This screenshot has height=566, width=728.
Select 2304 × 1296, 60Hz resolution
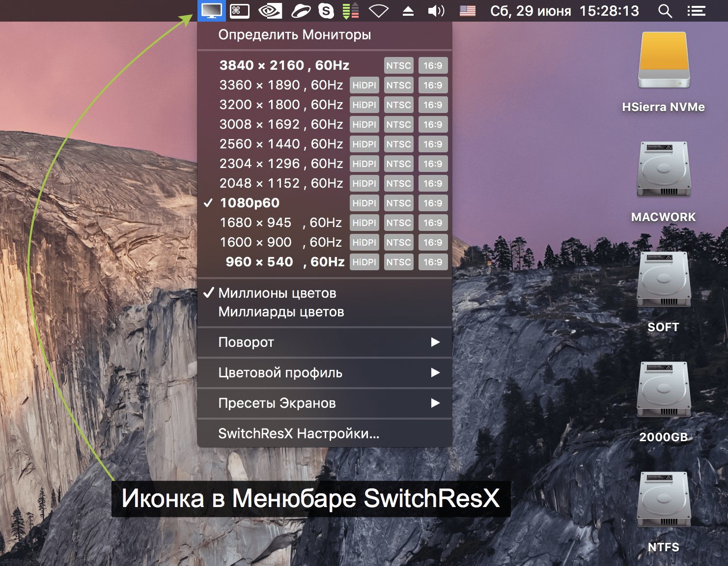tap(324, 164)
